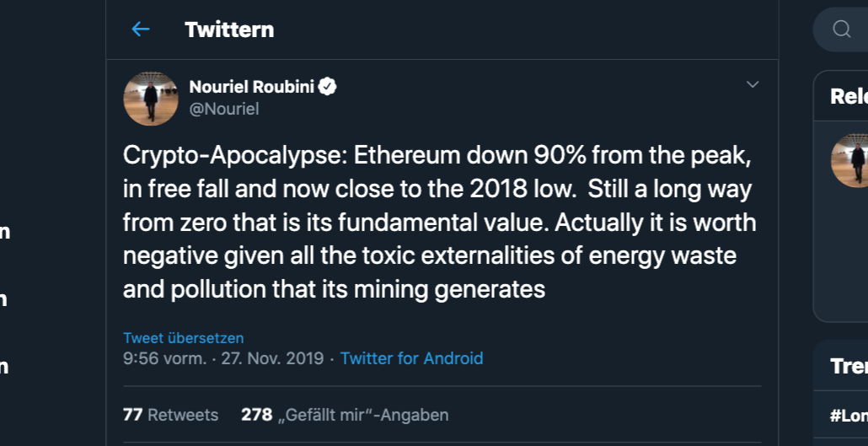Click the verified badge next to Nouriel Roubini
Screen dimensions: 868x446
[x=328, y=87]
